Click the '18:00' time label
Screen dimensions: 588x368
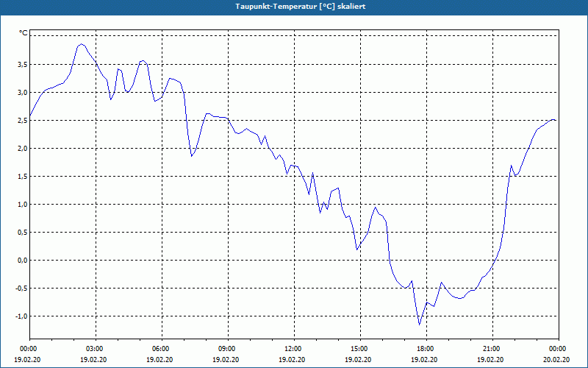tap(426, 349)
